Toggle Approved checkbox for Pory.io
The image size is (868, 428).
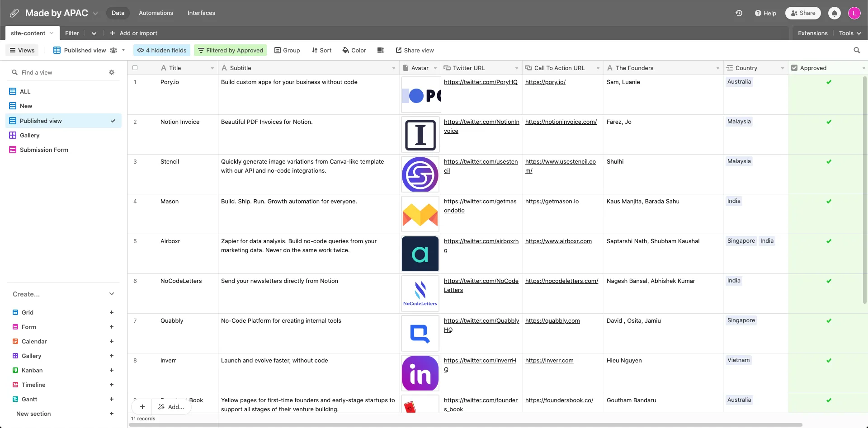[x=829, y=82]
